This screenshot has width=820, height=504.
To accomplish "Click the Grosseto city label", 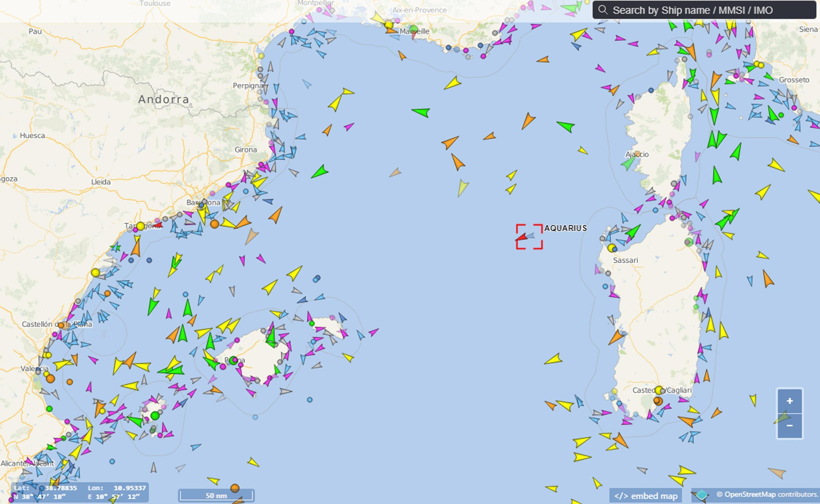I will pos(794,80).
